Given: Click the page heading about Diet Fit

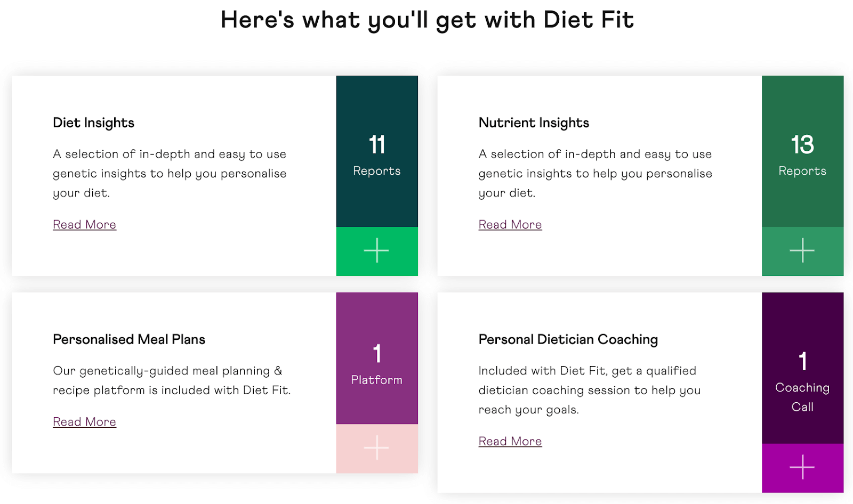Looking at the screenshot, I should [427, 20].
